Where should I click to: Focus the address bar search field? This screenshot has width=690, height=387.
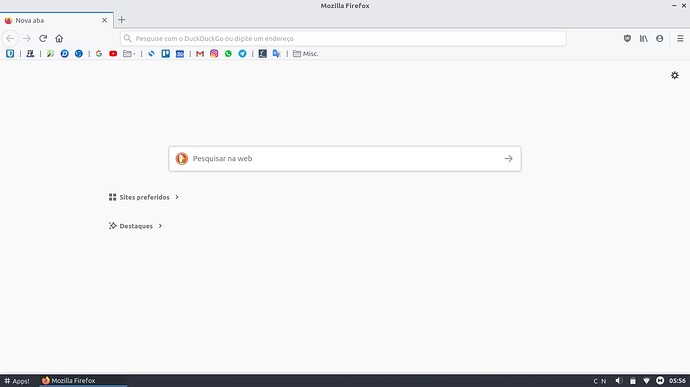pos(343,39)
